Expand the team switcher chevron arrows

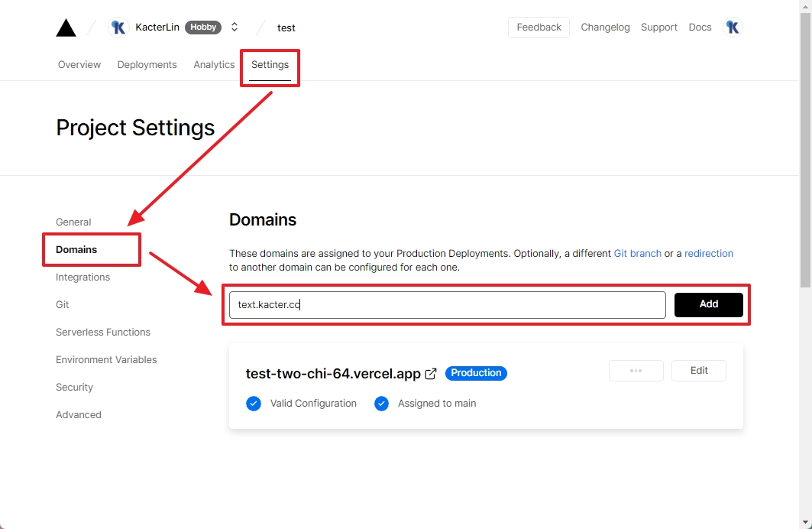click(235, 28)
